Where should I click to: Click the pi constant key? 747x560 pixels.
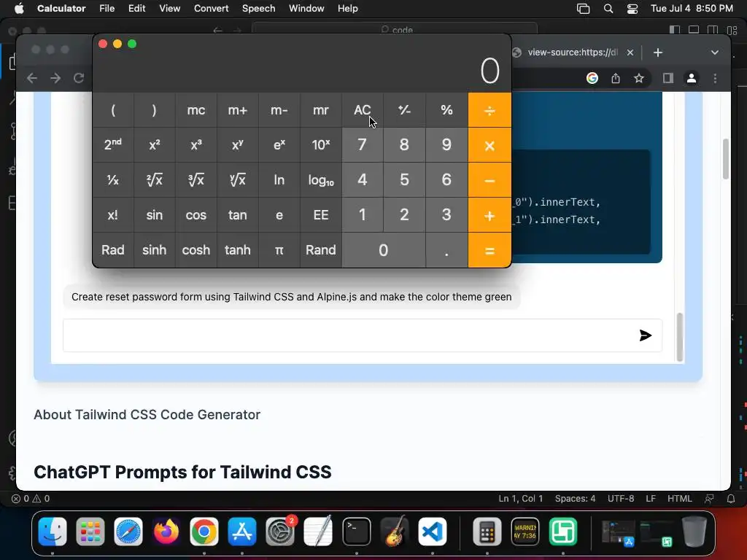coord(279,250)
